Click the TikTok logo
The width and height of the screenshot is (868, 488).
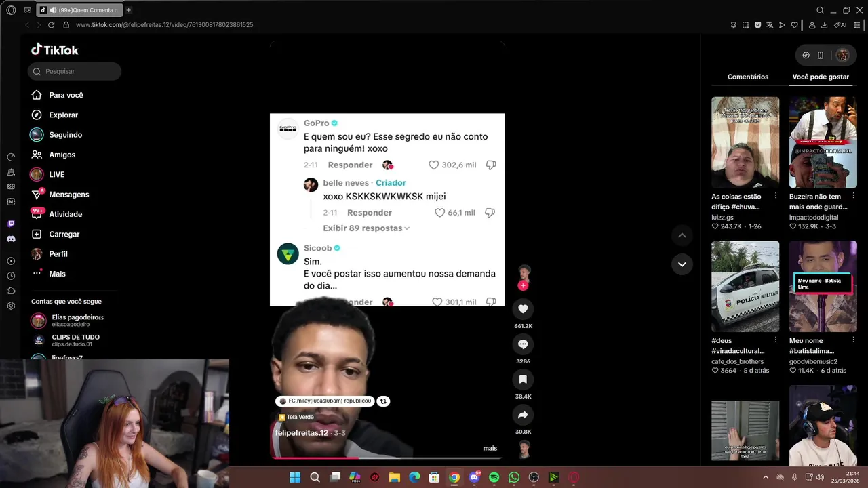tap(55, 50)
